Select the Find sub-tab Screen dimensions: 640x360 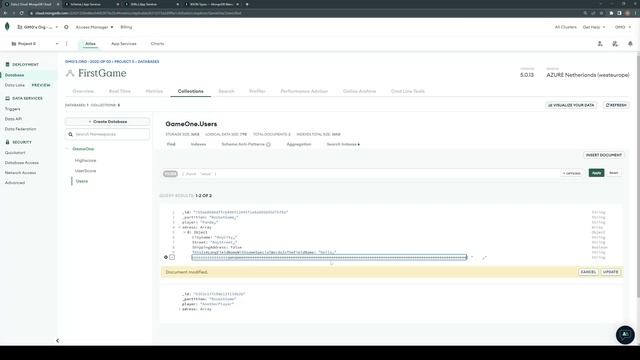pyautogui.click(x=171, y=144)
